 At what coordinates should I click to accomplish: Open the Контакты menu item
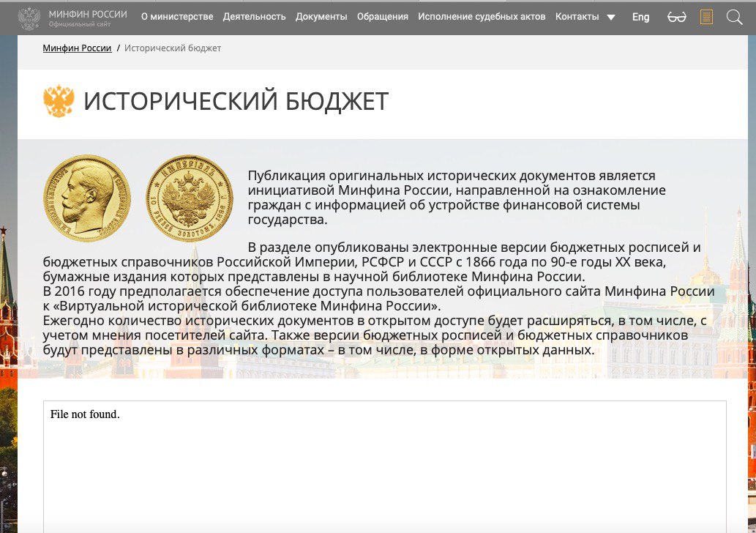click(577, 16)
